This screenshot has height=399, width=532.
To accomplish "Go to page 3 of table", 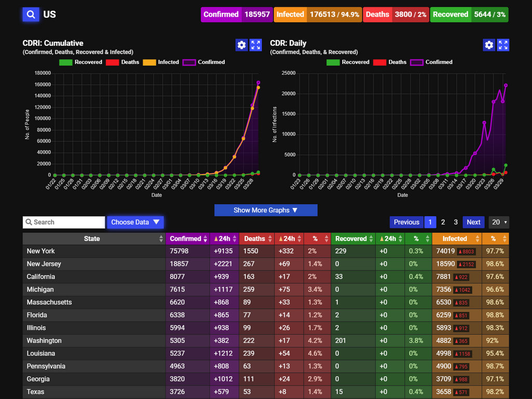I will [x=456, y=222].
